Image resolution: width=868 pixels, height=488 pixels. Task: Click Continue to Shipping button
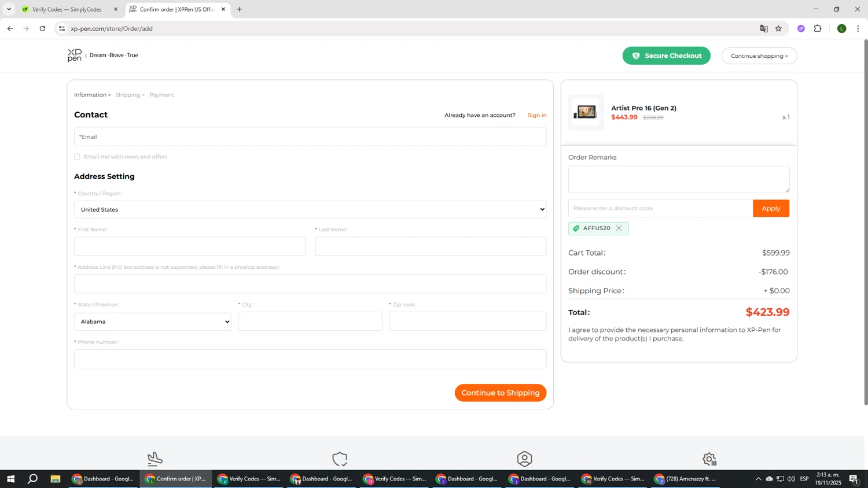tap(501, 393)
